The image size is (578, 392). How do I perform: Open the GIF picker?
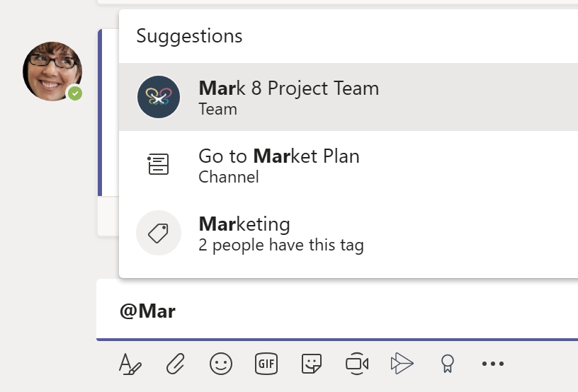(266, 364)
